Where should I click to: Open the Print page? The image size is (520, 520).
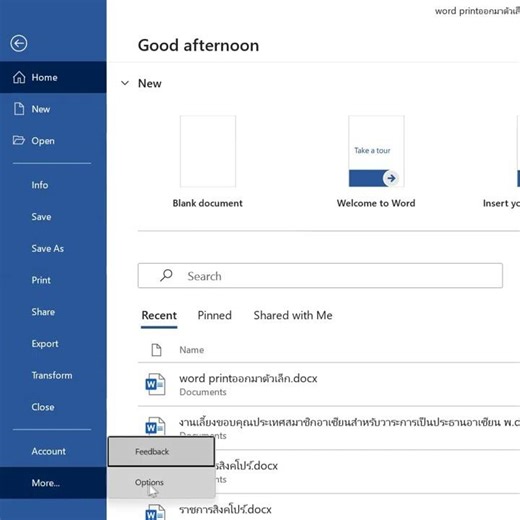click(x=41, y=280)
